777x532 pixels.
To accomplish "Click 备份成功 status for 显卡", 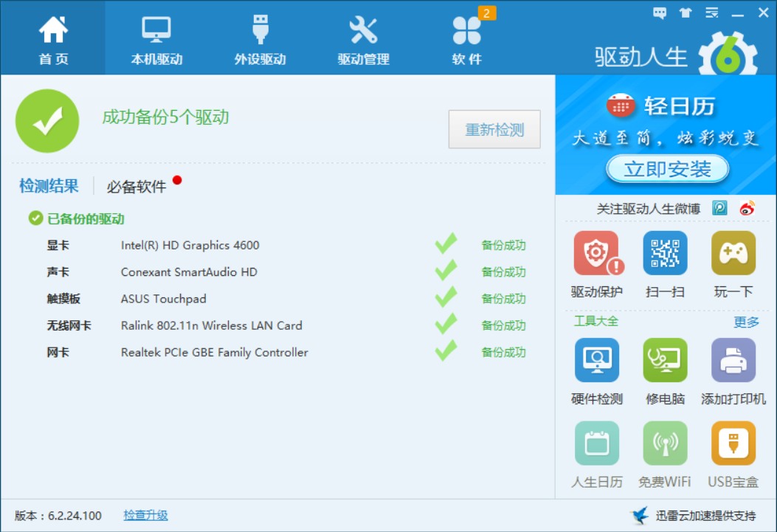I will point(503,245).
